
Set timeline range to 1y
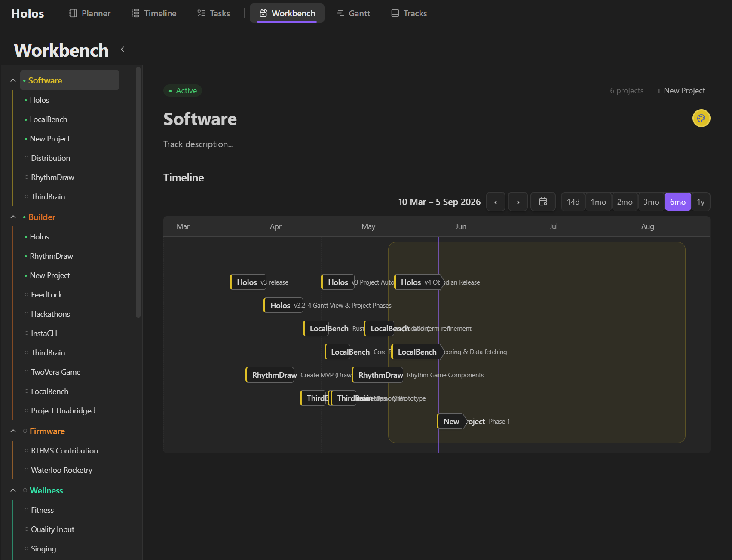(x=701, y=202)
